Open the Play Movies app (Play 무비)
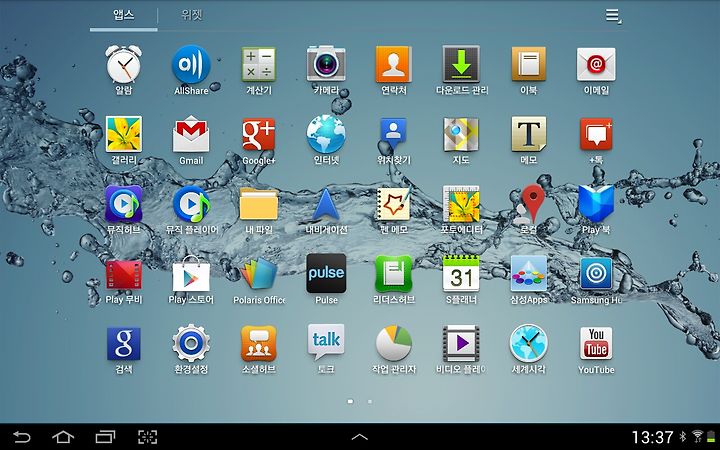The height and width of the screenshot is (450, 720). [x=124, y=275]
